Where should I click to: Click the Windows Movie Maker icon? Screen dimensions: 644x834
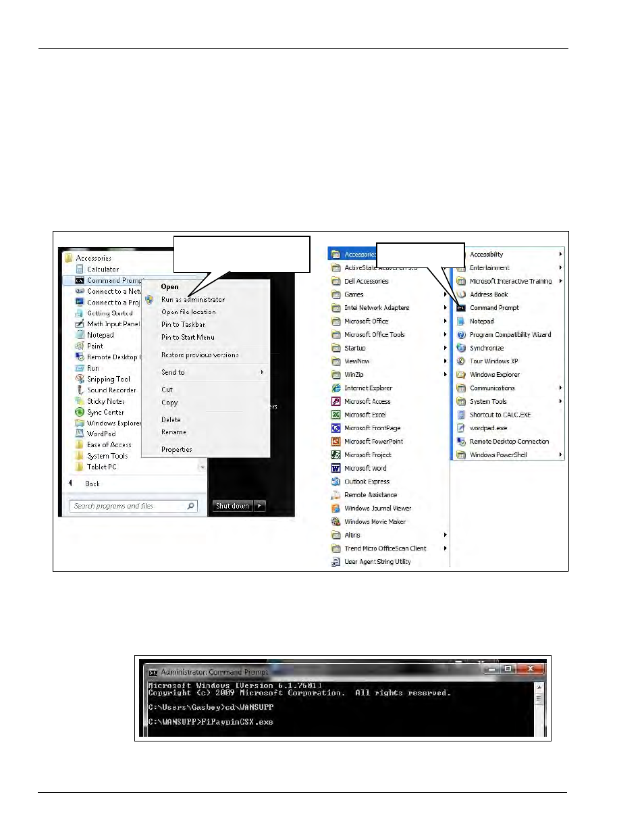pos(336,522)
